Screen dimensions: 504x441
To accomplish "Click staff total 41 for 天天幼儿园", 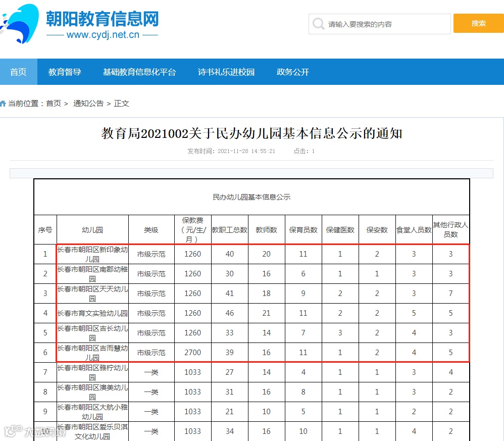I will coord(229,293).
